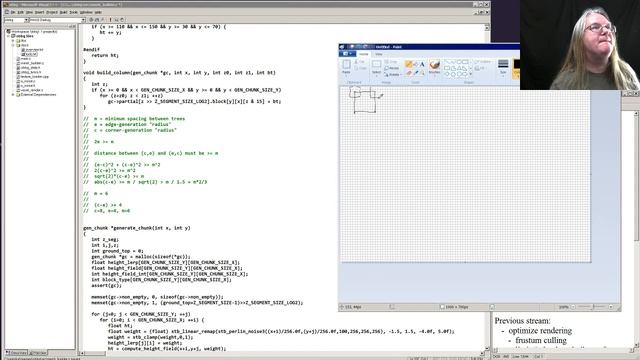The image size is (640, 360).
Task: Open the shape Outline dropdown in Paint
Action: pos(482,62)
